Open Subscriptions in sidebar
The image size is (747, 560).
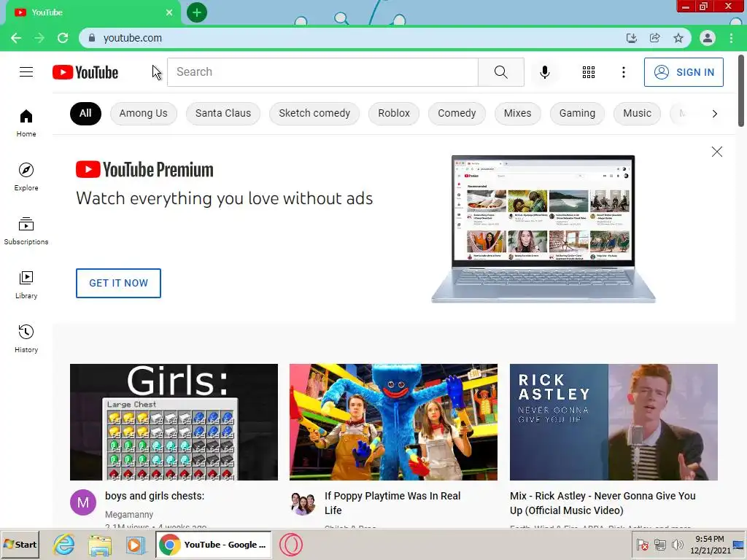(x=26, y=231)
